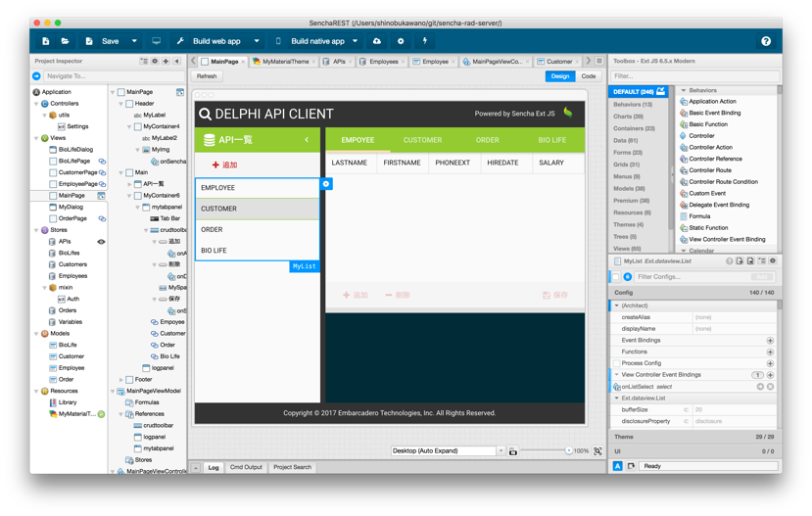Open the Build web app dropdown arrow
The image size is (812, 516).
point(257,41)
